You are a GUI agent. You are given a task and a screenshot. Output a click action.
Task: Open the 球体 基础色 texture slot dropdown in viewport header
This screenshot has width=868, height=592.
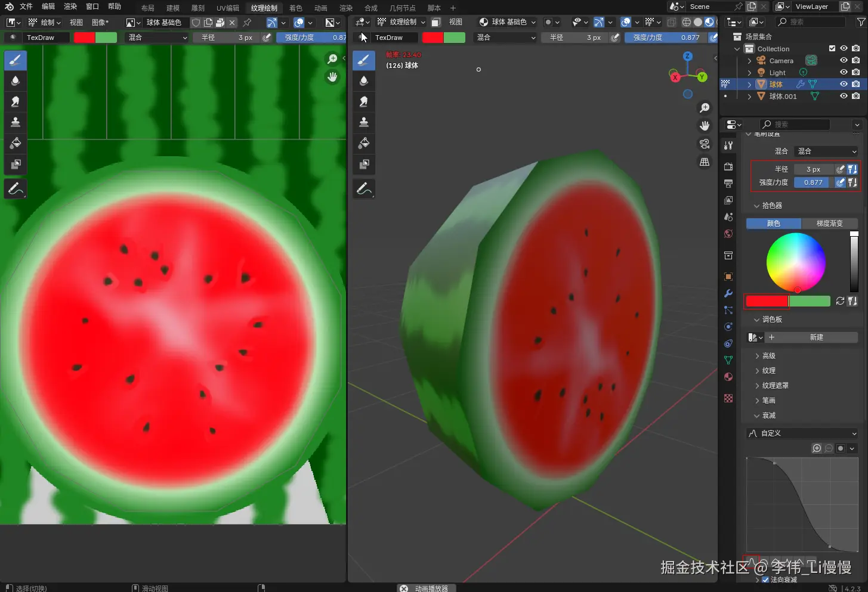pyautogui.click(x=507, y=22)
